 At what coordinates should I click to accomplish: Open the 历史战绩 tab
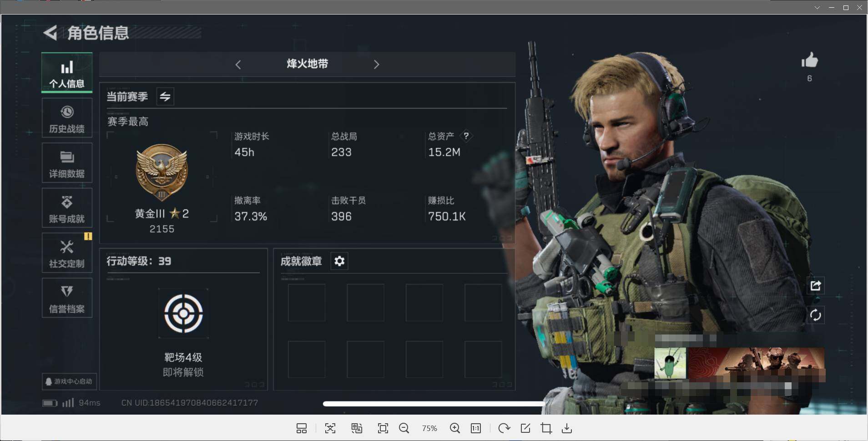tap(67, 118)
